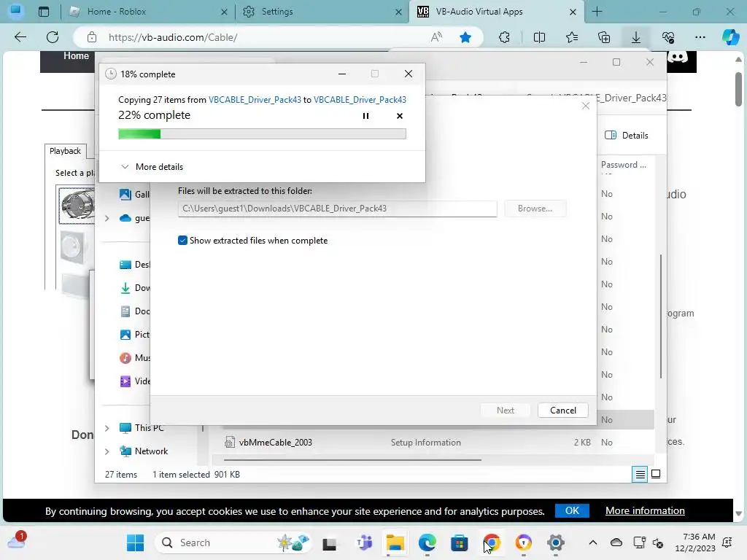The height and width of the screenshot is (560, 747).
Task: Click the webpage vertical scrollbar
Action: click(738, 90)
